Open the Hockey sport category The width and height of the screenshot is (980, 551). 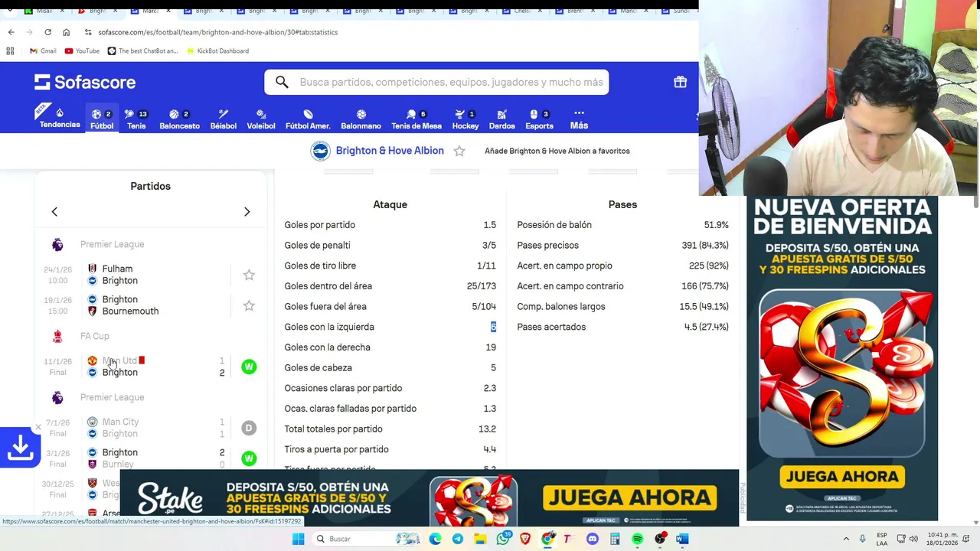pos(465,119)
